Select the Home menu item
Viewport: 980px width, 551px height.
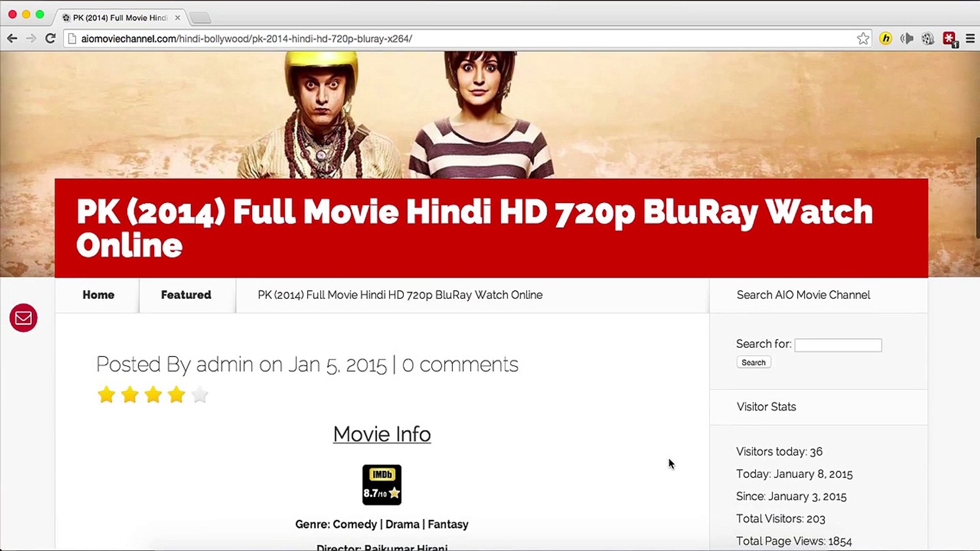click(x=98, y=295)
